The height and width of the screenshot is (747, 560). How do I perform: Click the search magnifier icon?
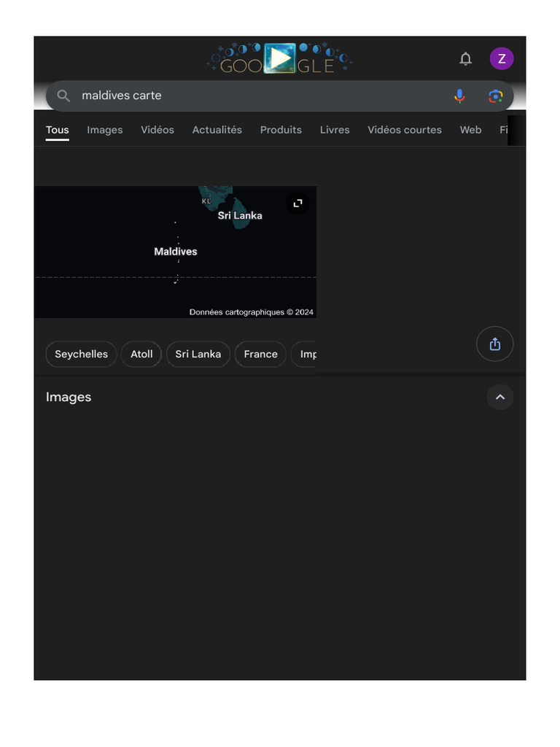pos(63,96)
